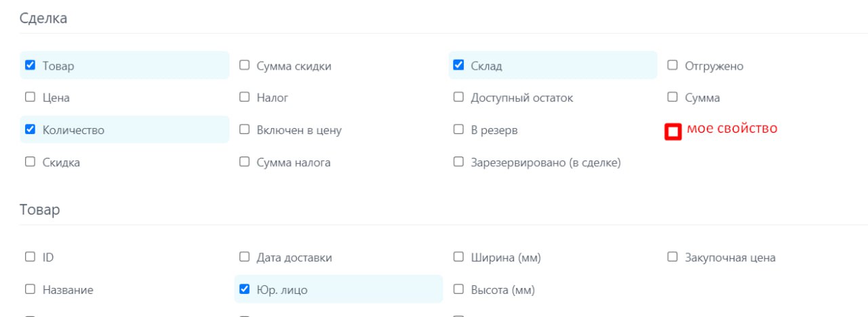Check the Сумма checkbox

pyautogui.click(x=673, y=98)
